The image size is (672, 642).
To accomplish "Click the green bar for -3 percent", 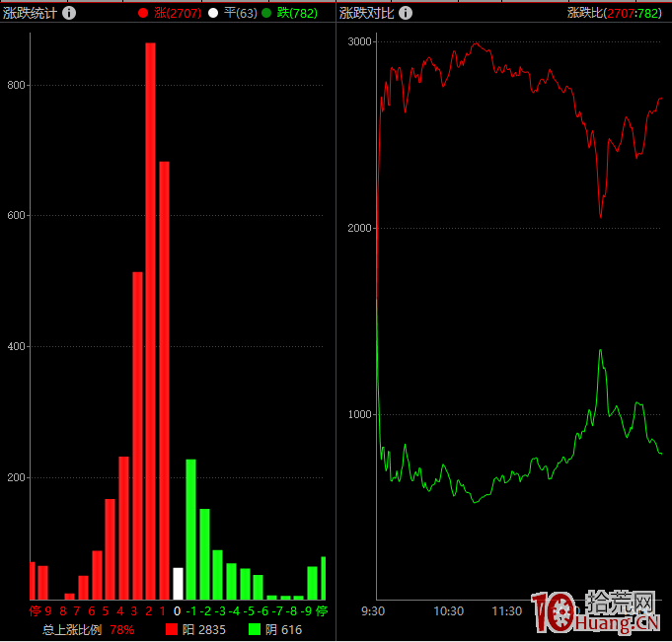I will (217, 575).
